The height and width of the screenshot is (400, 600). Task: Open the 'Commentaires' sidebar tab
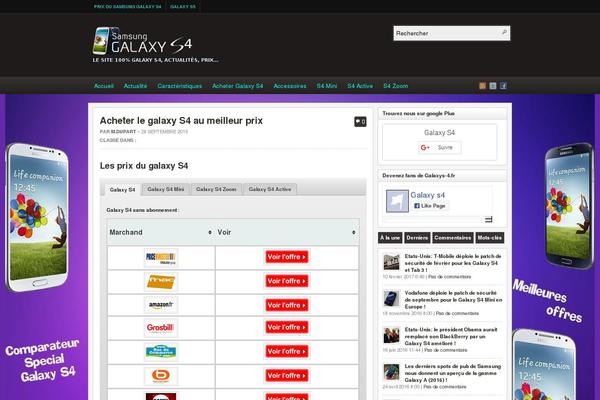pos(453,238)
